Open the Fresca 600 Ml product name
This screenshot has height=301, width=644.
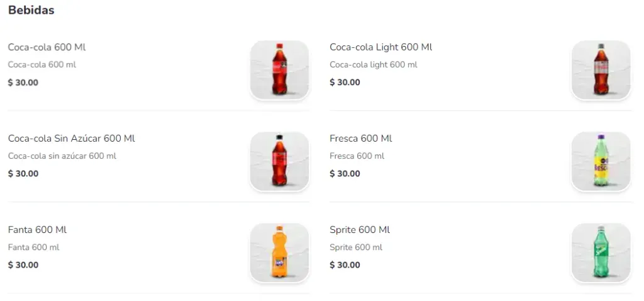coord(360,139)
